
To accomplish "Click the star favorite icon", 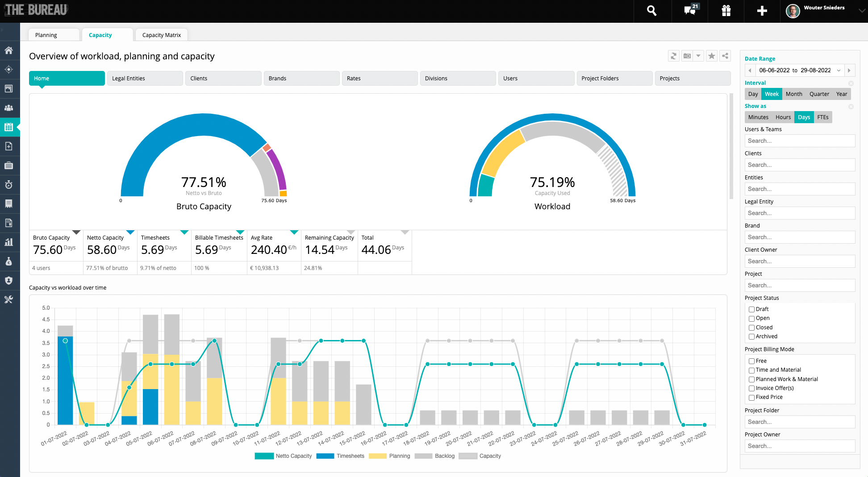I will (712, 56).
